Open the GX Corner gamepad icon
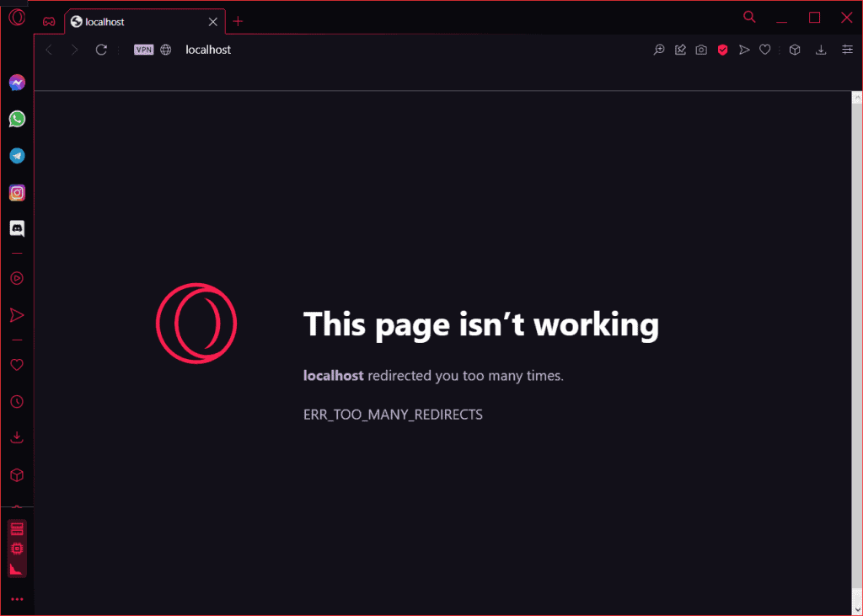The height and width of the screenshot is (616, 863). [49, 22]
